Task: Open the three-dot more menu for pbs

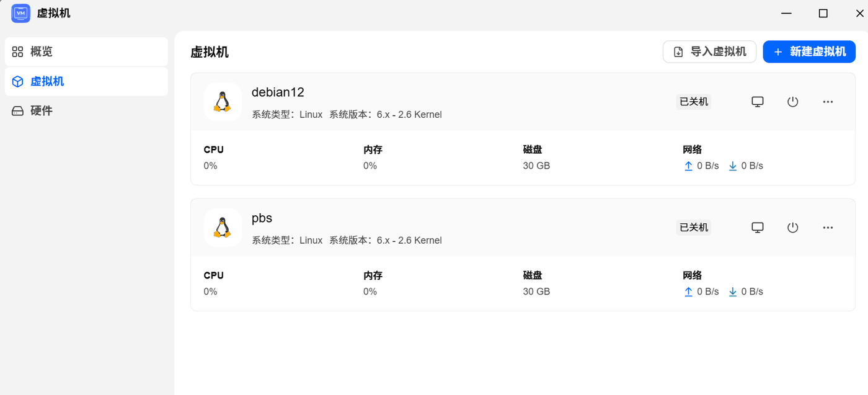Action: click(x=828, y=228)
